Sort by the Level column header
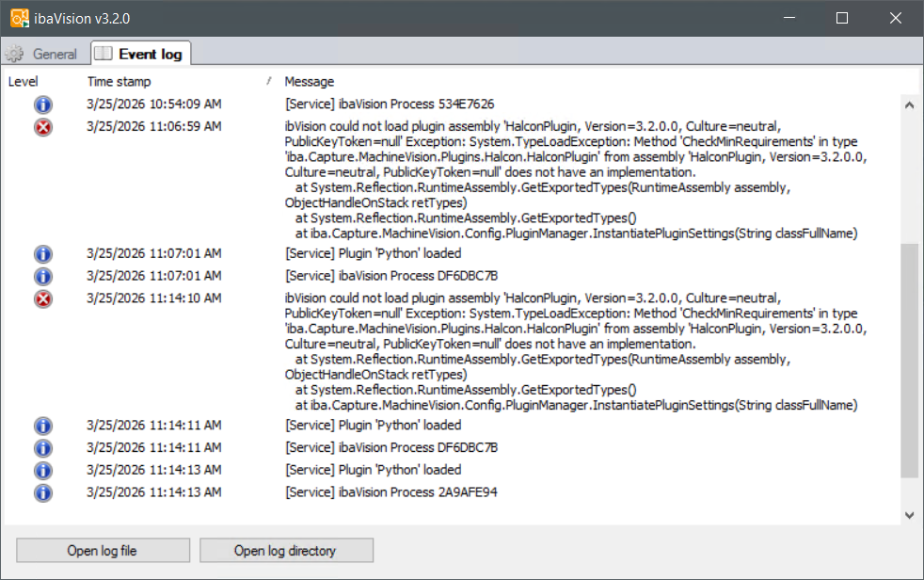The width and height of the screenshot is (924, 580). coord(23,81)
